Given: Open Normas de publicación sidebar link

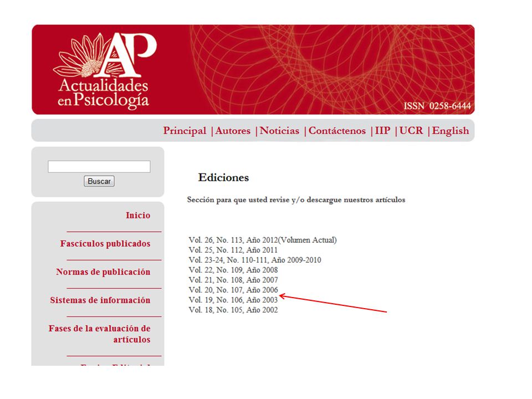Looking at the screenshot, I should click(x=103, y=272).
